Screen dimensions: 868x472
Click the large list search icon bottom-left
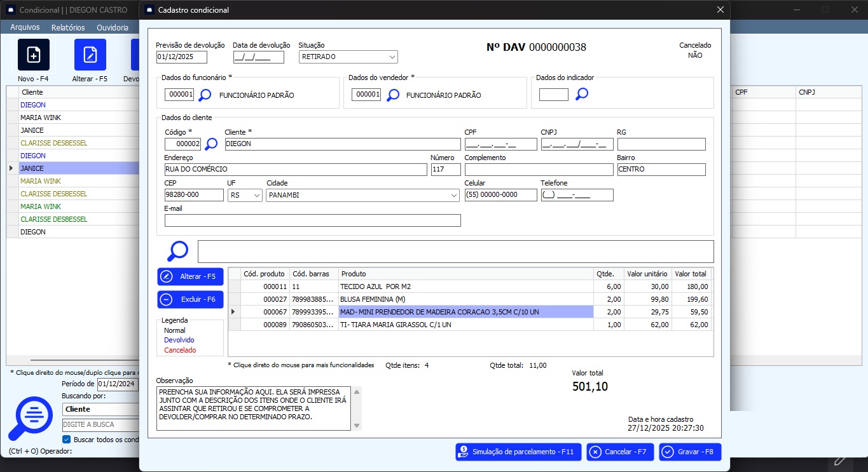(x=31, y=419)
